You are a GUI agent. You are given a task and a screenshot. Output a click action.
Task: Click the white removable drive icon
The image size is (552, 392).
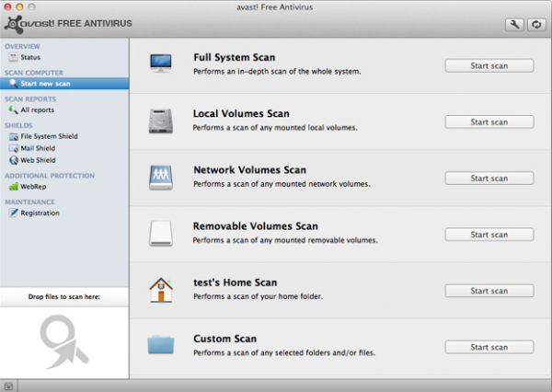click(160, 233)
